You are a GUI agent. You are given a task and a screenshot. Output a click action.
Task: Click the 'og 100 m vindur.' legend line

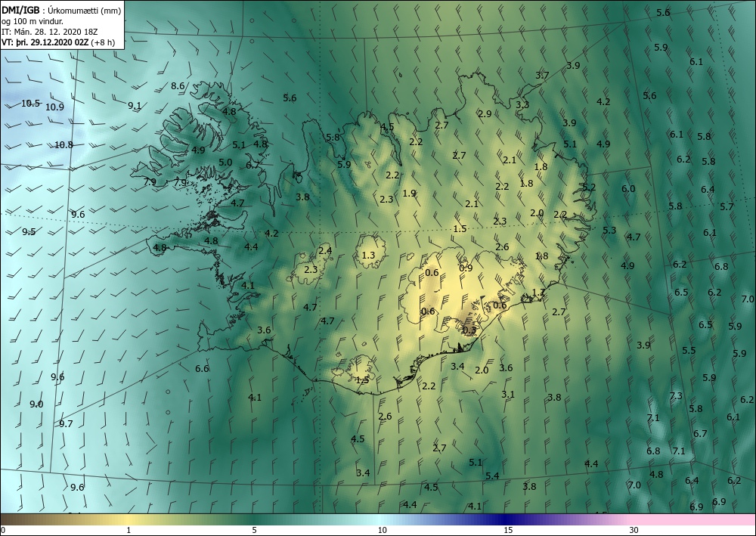[33, 21]
